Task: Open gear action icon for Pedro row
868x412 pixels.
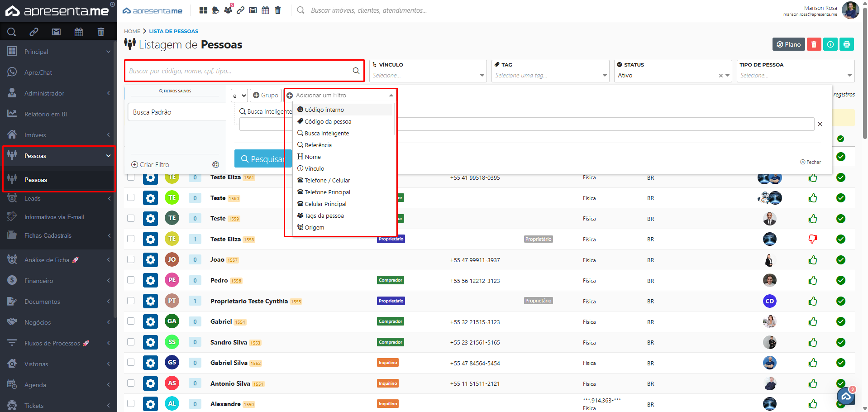Action: click(x=150, y=280)
